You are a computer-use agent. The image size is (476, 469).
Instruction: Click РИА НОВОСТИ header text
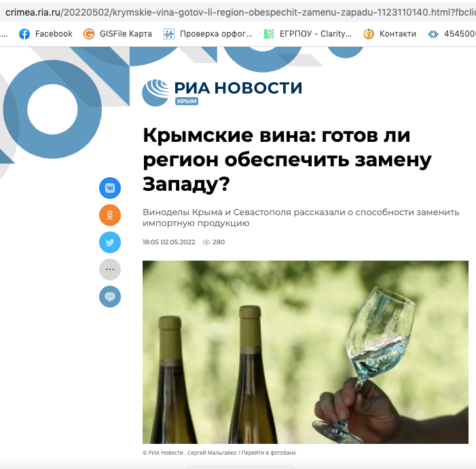tap(238, 88)
